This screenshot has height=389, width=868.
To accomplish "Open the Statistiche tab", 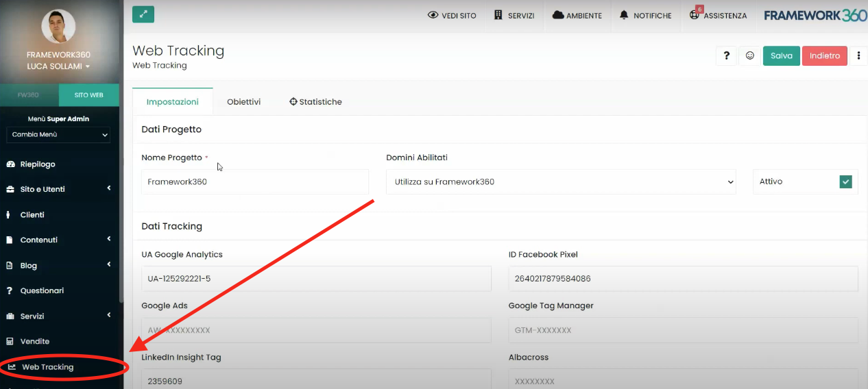I will 315,102.
